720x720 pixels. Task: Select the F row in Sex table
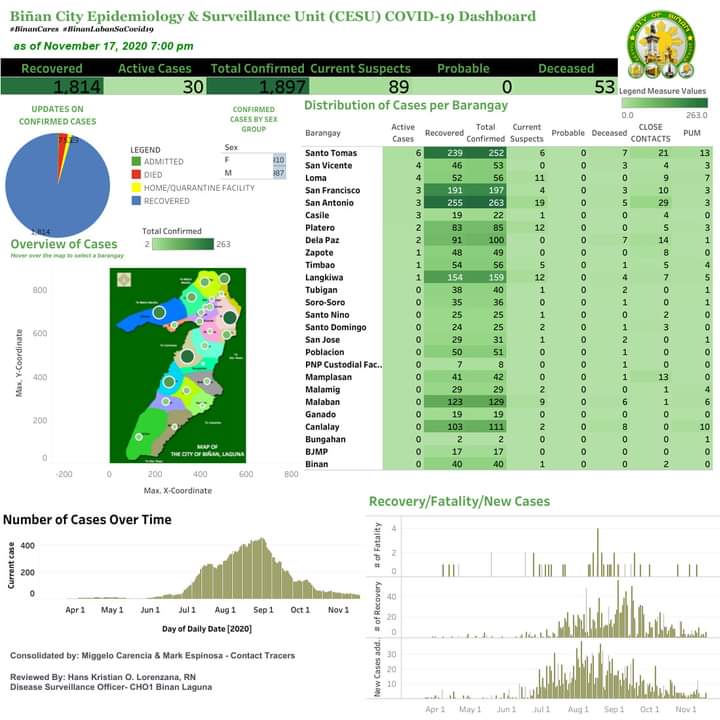[254, 160]
